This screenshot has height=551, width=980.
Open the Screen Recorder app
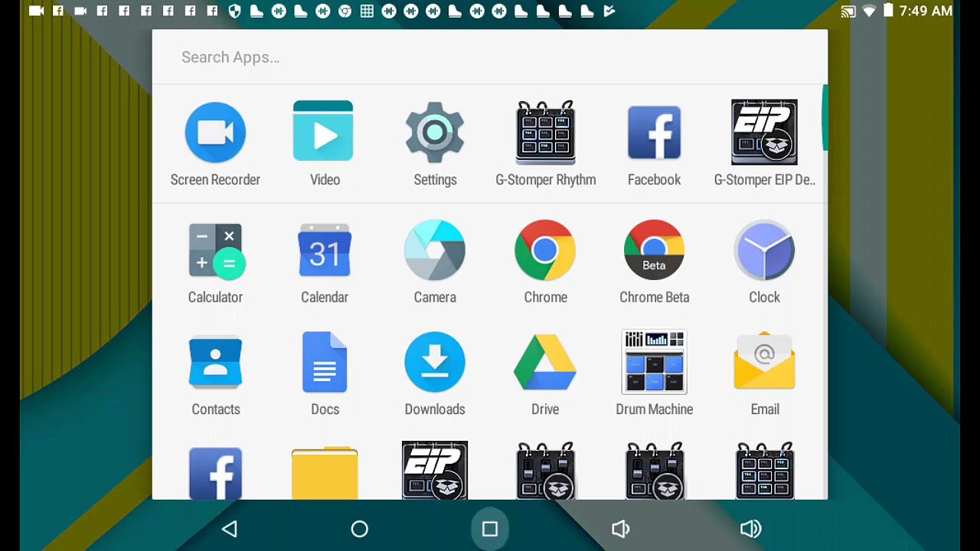(215, 132)
